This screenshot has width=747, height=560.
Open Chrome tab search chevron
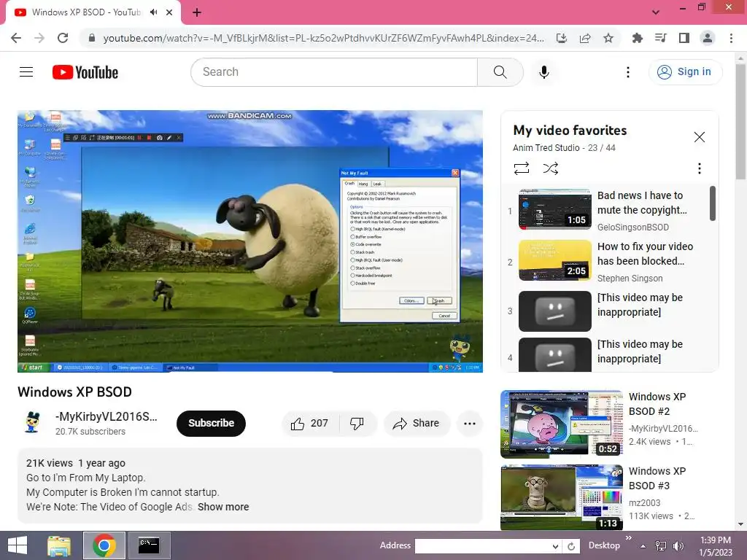click(x=656, y=12)
